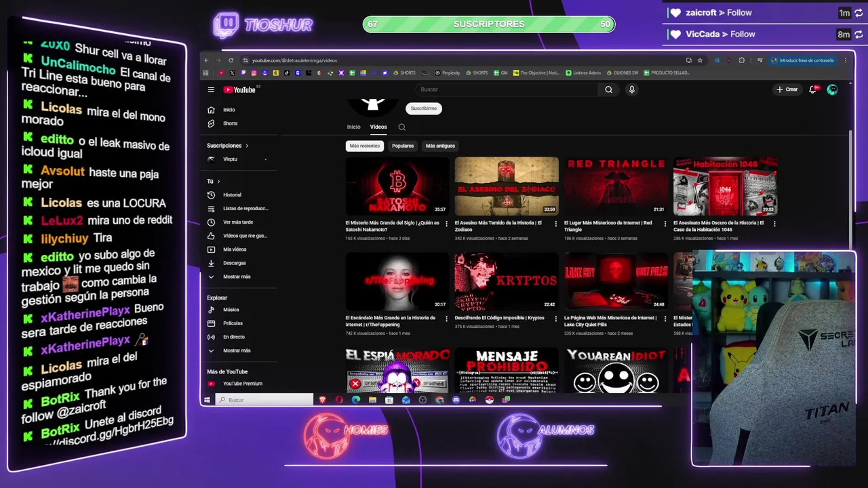Click the YouTube Buscar search field
The image size is (868, 488).
507,89
